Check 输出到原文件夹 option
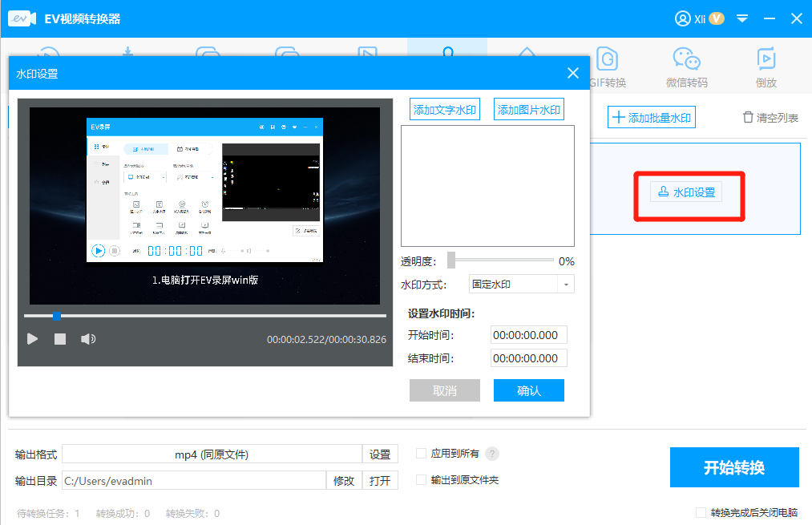Screen dimensions: 812x525 tap(421, 479)
